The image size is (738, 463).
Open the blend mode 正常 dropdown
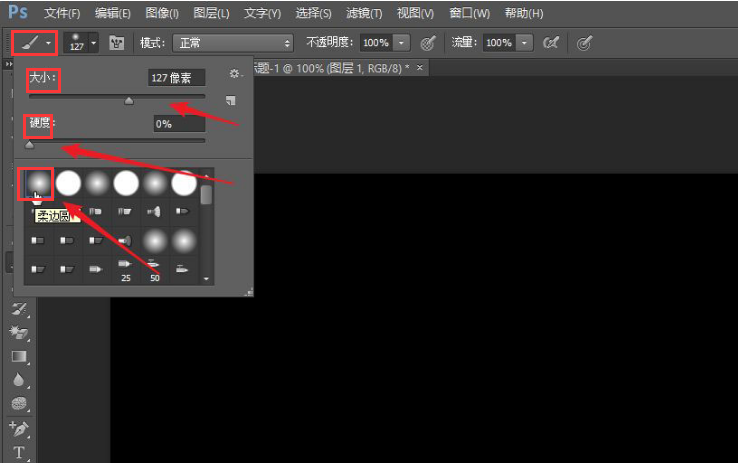(x=233, y=43)
